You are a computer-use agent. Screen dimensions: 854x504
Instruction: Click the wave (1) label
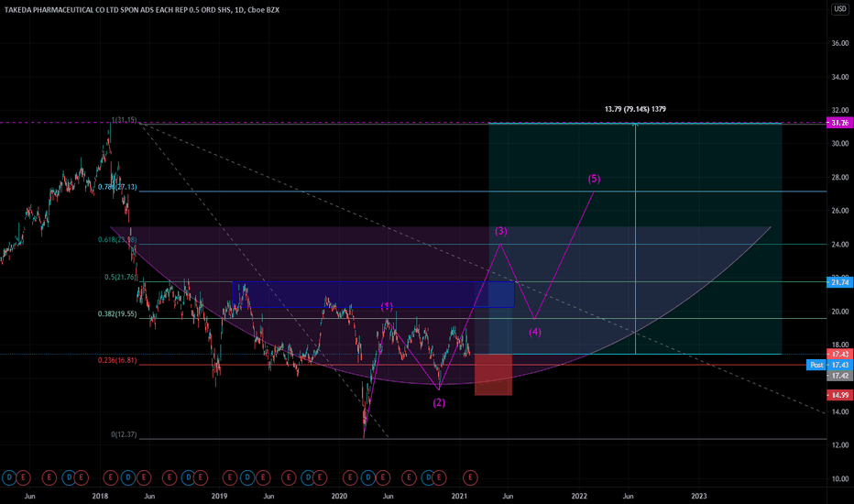coord(387,306)
